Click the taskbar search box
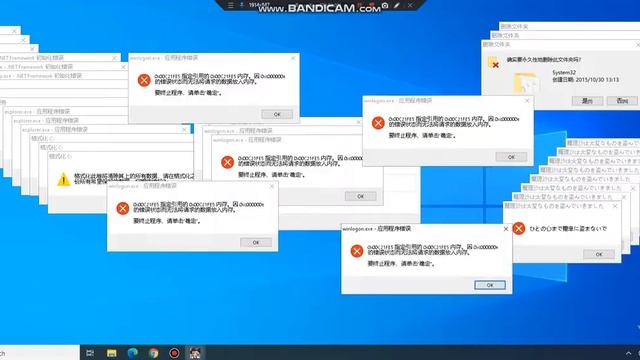 point(39,353)
